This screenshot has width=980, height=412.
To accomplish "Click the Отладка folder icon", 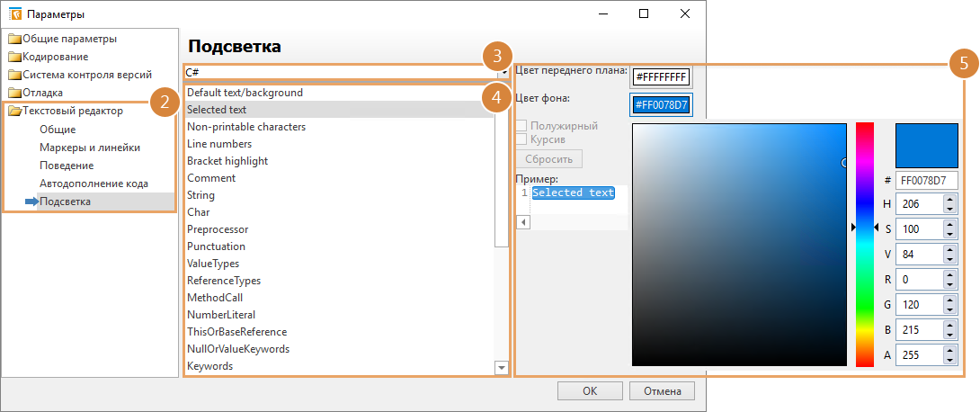I will point(13,93).
